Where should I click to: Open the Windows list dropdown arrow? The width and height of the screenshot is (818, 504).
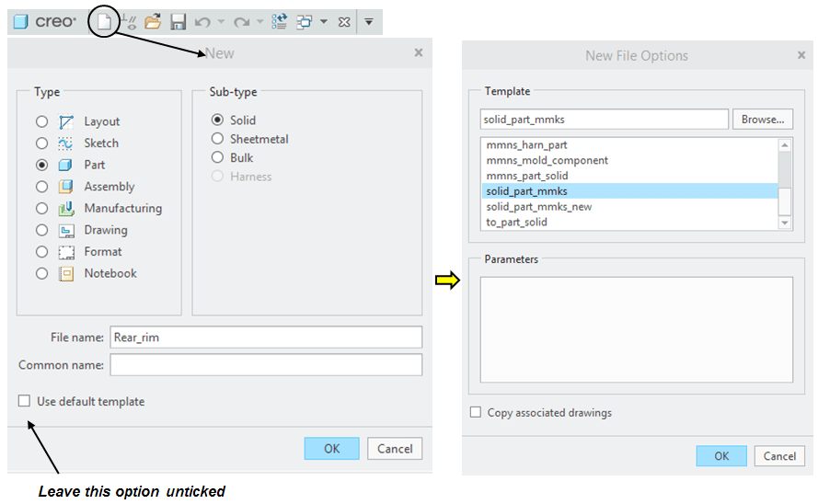324,21
